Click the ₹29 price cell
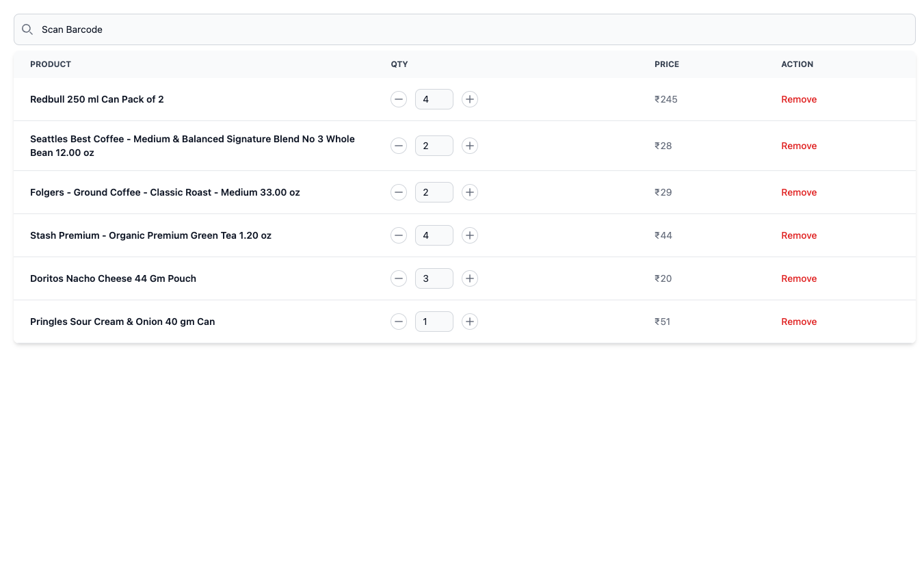Viewport: 924px width, 576px height. pyautogui.click(x=663, y=192)
